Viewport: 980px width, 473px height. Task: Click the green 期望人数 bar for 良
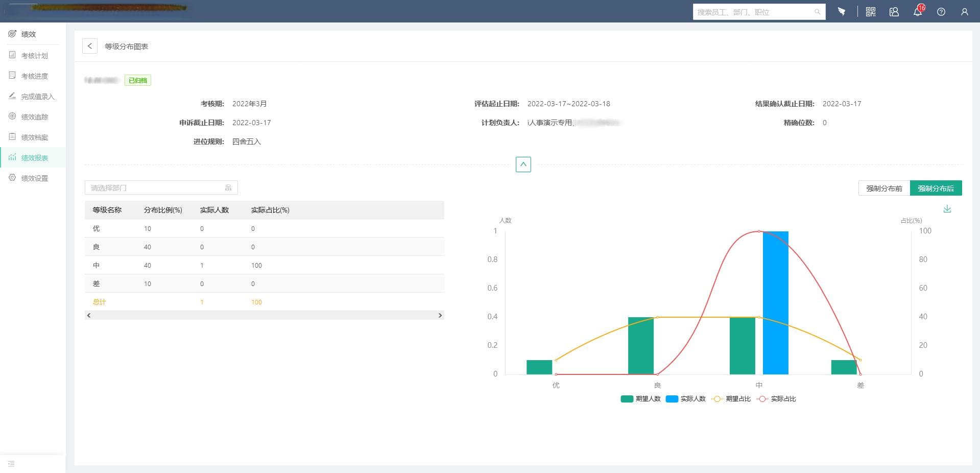[641, 346]
